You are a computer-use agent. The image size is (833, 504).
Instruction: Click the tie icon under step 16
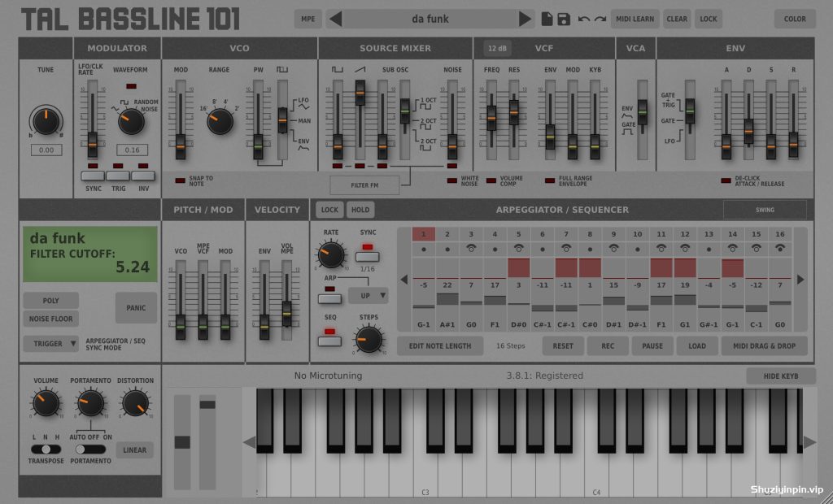(x=780, y=249)
